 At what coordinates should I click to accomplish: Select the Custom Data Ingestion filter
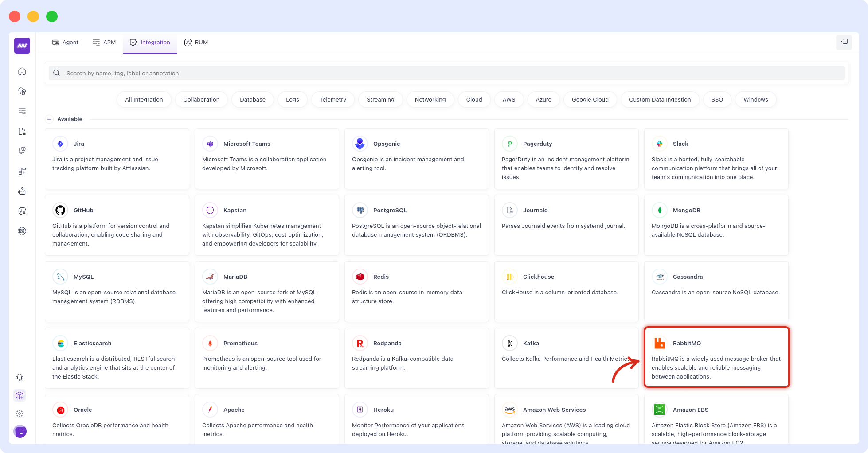click(x=659, y=100)
